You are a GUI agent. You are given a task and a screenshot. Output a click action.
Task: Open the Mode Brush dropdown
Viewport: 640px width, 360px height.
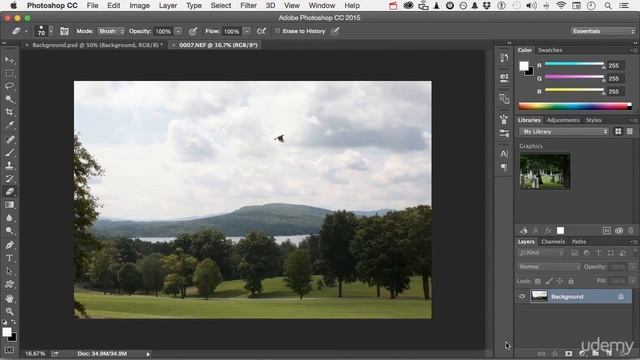(111, 31)
